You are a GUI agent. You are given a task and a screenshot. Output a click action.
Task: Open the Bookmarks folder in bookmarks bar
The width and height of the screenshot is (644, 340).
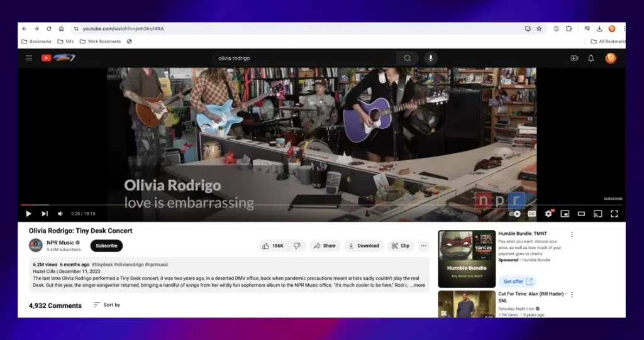click(x=36, y=41)
